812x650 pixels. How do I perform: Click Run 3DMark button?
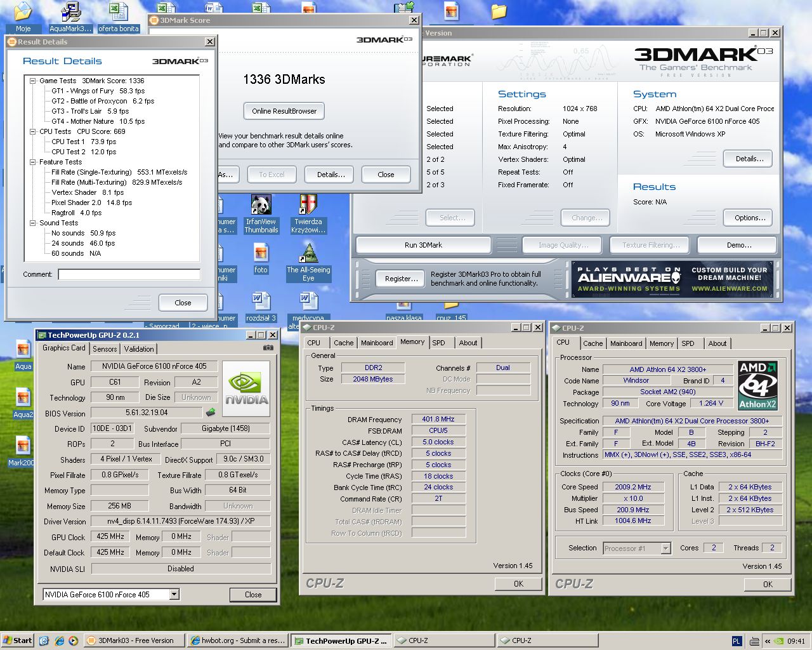[x=423, y=245]
